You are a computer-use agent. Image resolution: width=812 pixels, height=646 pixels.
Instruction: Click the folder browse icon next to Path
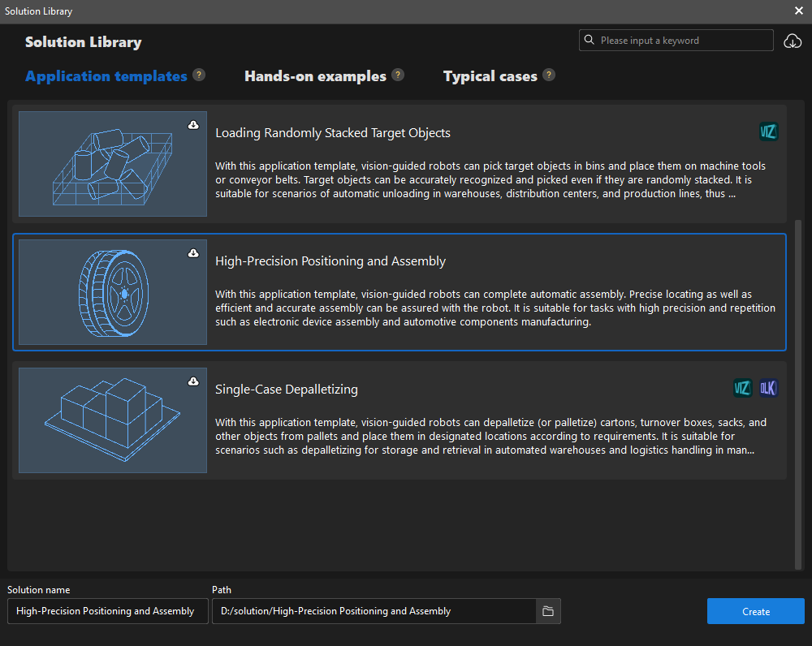pyautogui.click(x=548, y=611)
